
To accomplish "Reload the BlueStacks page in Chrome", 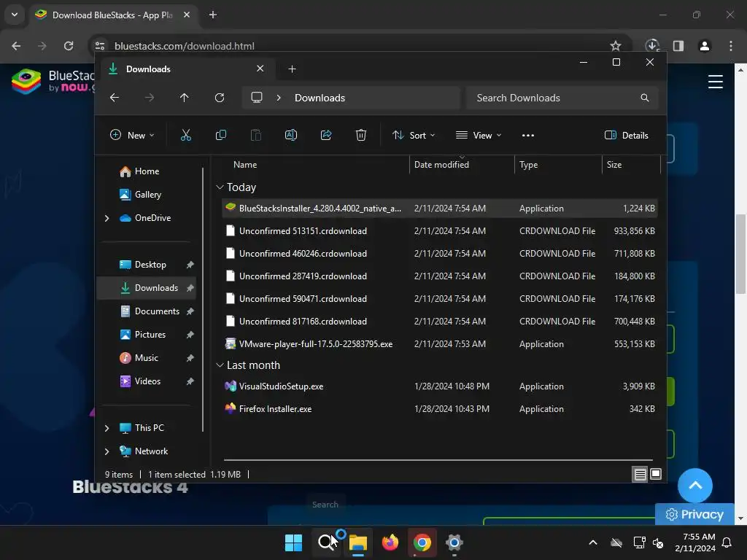I will pyautogui.click(x=69, y=46).
